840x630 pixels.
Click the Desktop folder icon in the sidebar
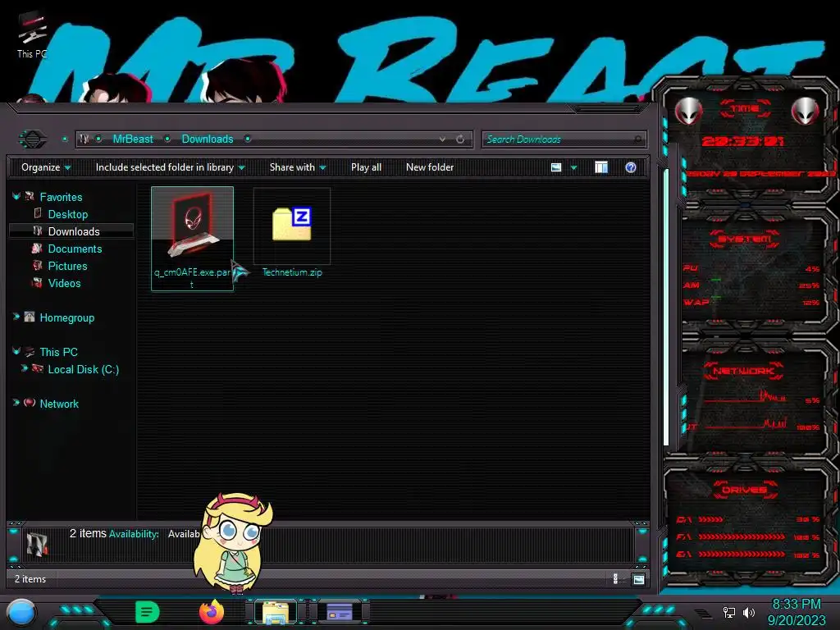pos(38,213)
